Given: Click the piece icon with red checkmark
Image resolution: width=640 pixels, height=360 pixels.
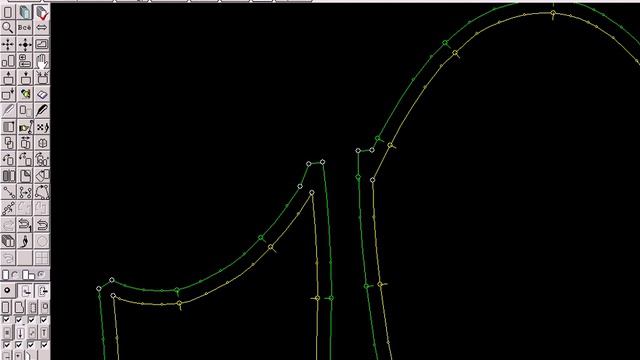Looking at the screenshot, I should [x=42, y=12].
